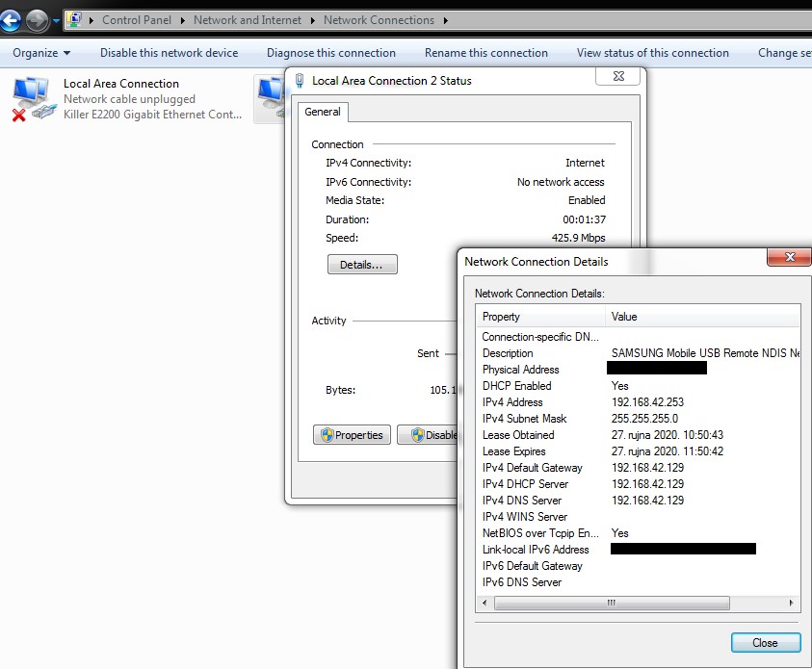Select the Lease Obtained row
The image size is (812, 669).
(638, 435)
